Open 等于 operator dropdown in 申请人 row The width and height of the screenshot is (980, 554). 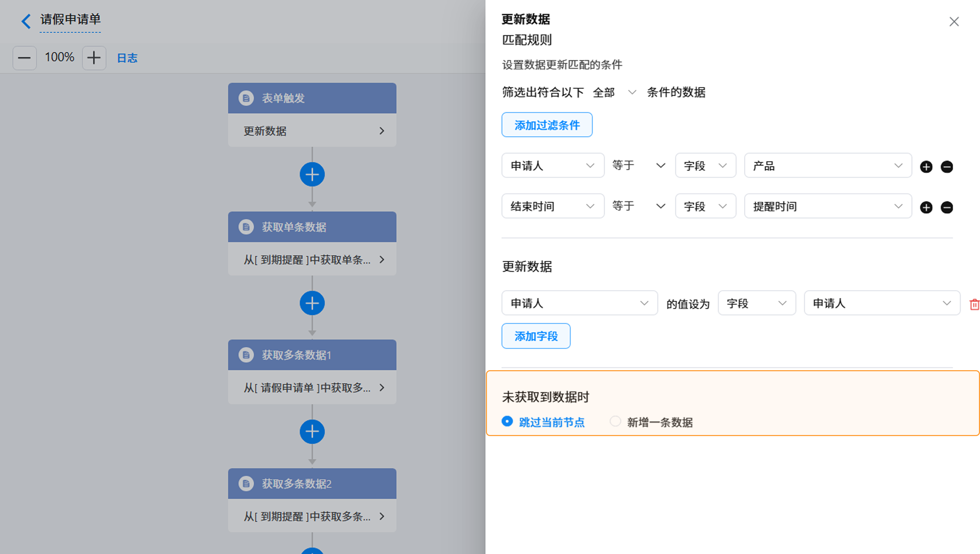pos(639,165)
